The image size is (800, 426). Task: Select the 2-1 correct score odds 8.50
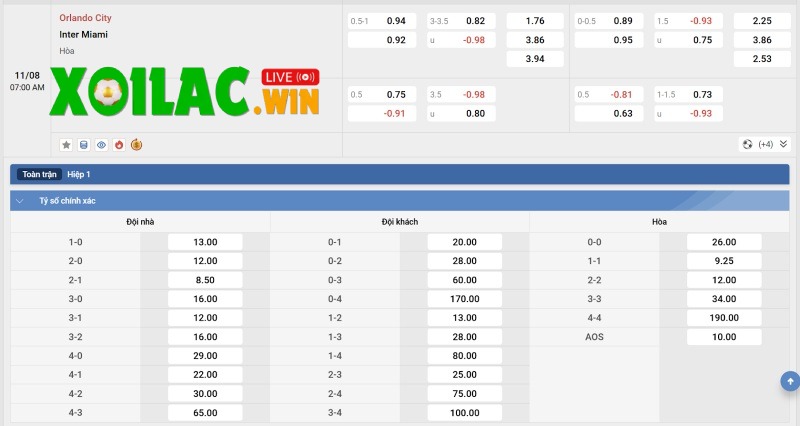[206, 280]
